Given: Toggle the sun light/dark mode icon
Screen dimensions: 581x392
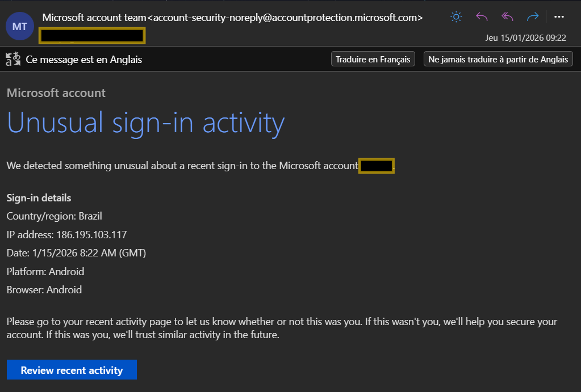Looking at the screenshot, I should tap(456, 17).
